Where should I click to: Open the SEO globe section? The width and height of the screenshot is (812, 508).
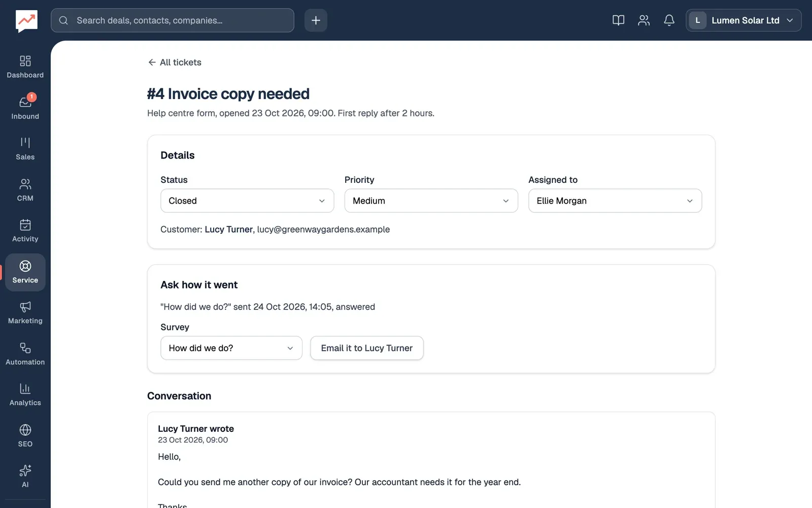[x=25, y=436]
